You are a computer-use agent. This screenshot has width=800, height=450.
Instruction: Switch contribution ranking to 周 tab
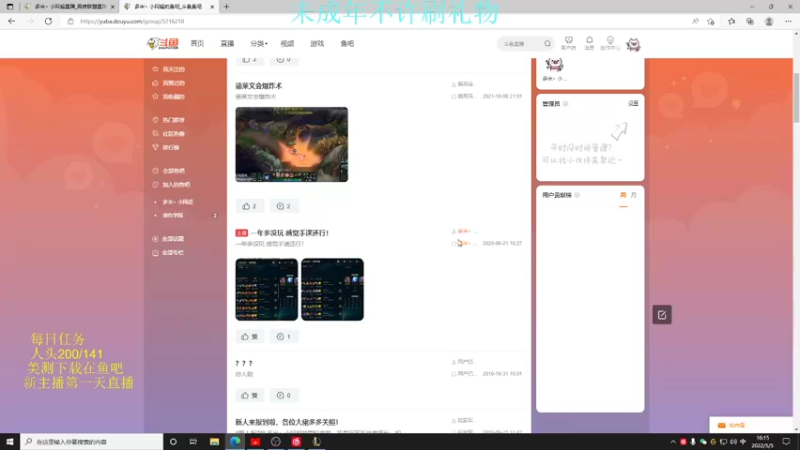[x=623, y=195]
